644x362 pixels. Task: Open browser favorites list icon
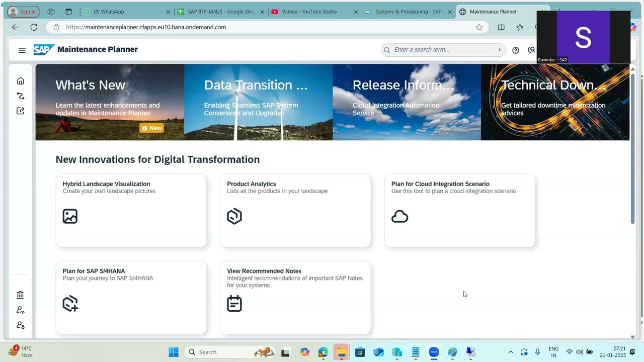520,27
